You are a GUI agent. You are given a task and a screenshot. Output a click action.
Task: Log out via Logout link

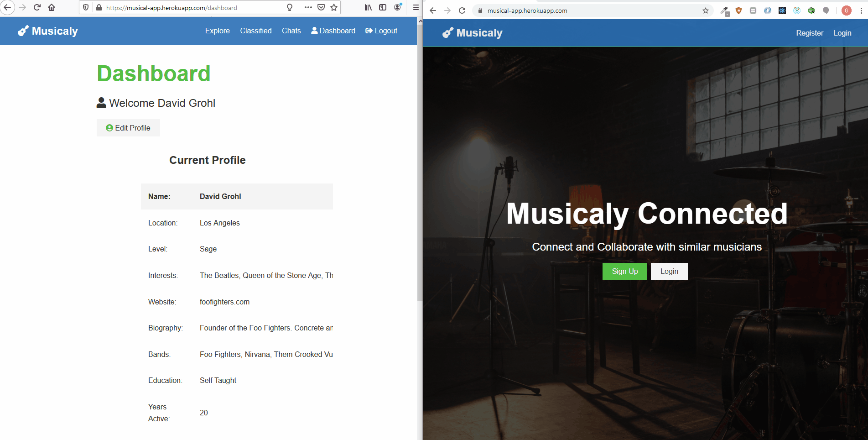[x=381, y=31]
